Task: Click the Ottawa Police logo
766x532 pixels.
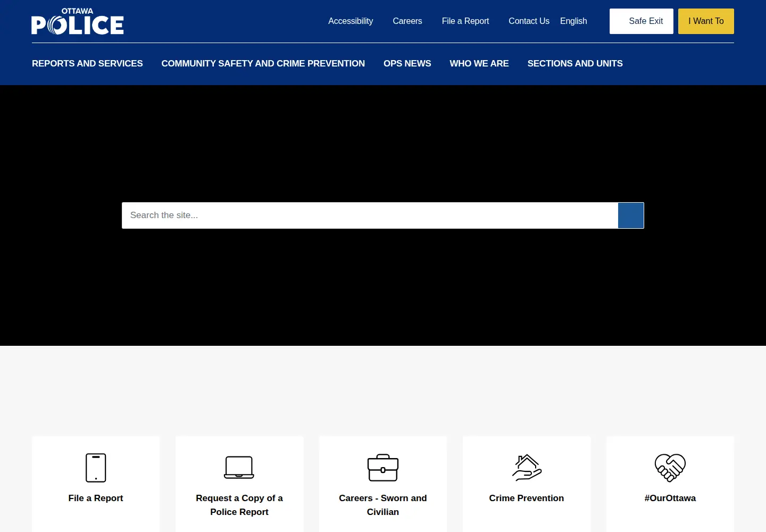Action: pos(78,21)
